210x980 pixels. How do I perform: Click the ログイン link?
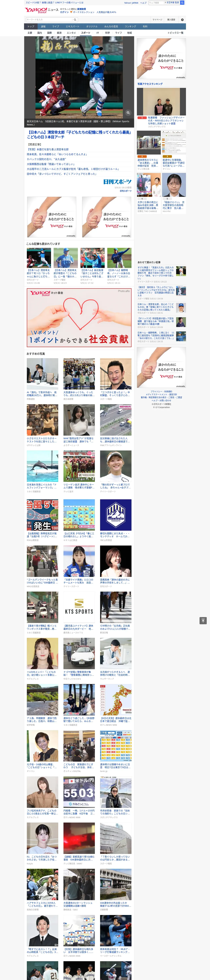pyautogui.click(x=64, y=12)
